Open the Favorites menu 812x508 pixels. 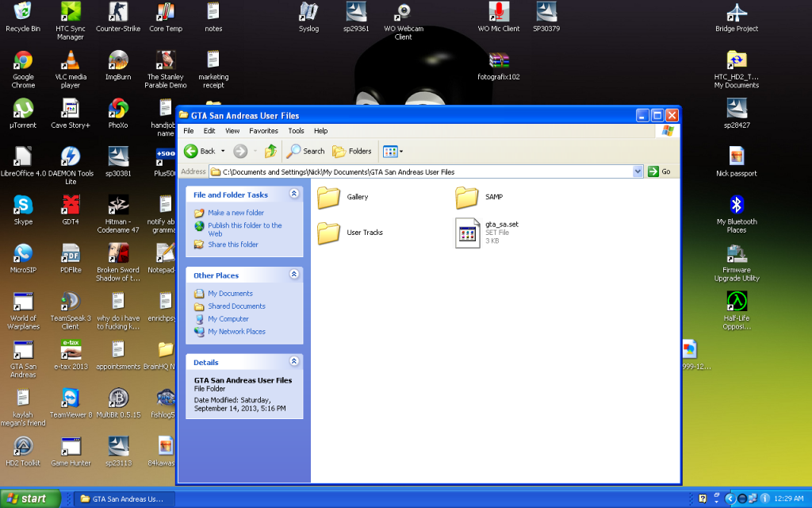click(263, 131)
